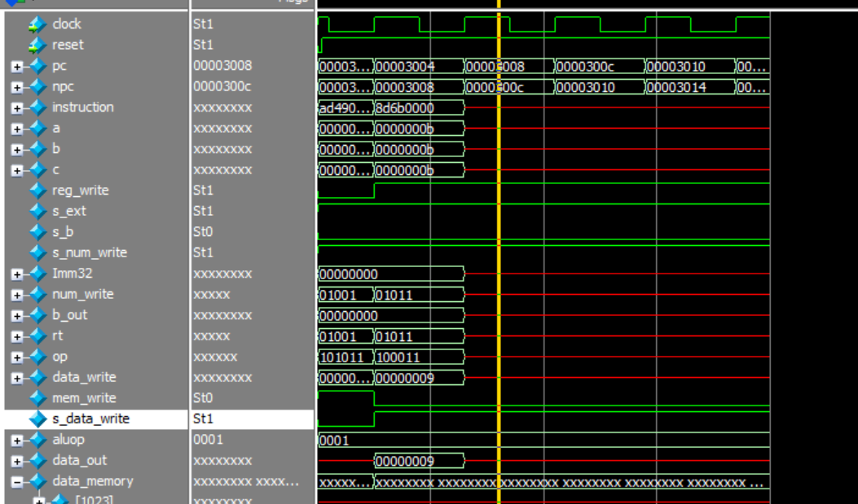Expand the rt signal bus

(17, 337)
